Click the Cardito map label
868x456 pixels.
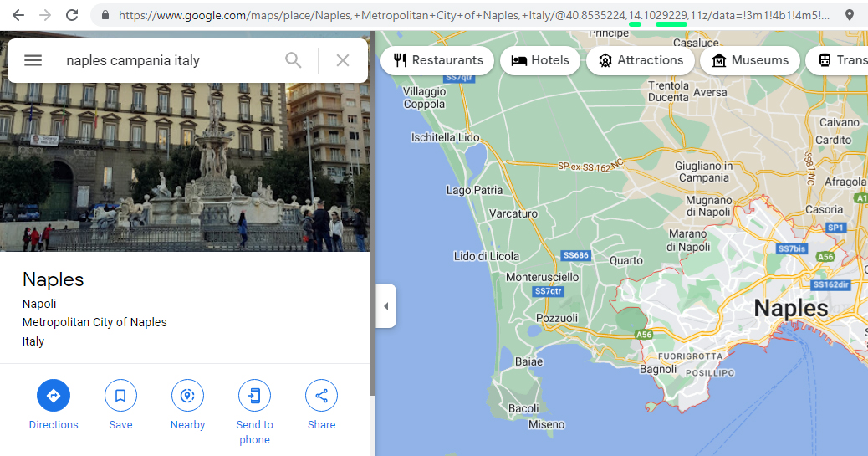click(x=833, y=141)
